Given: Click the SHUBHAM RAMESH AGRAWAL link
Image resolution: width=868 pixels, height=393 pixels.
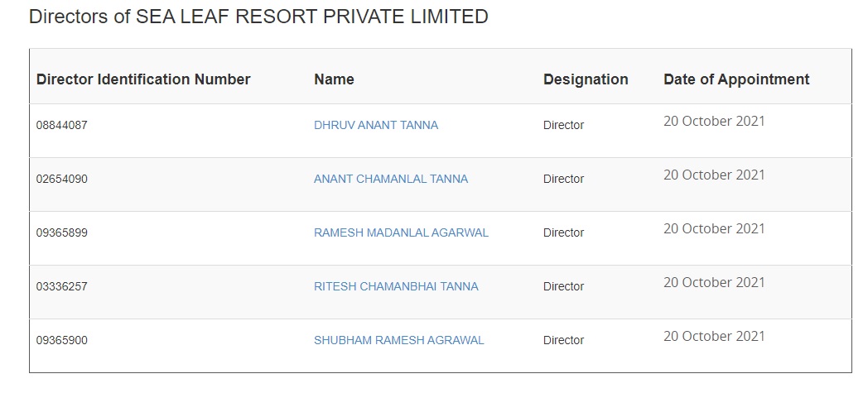Looking at the screenshot, I should click(x=398, y=341).
